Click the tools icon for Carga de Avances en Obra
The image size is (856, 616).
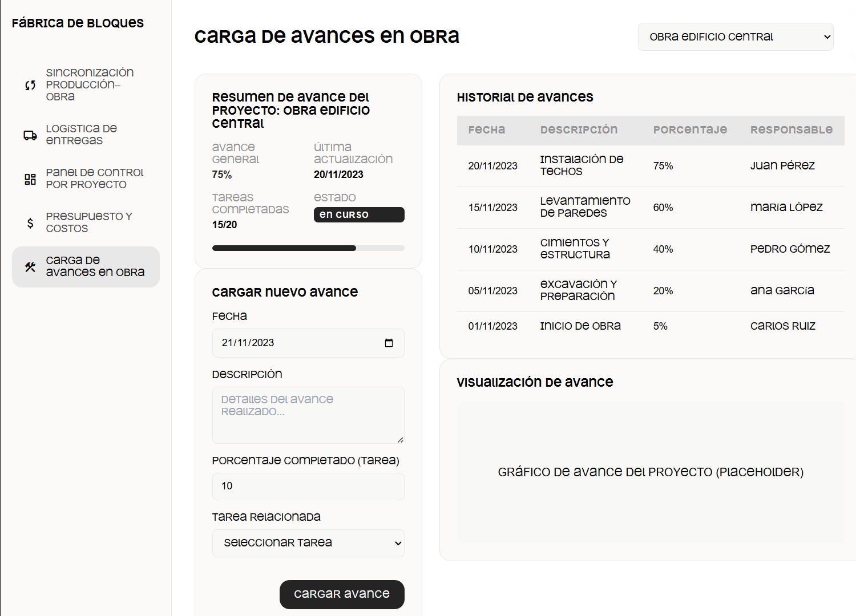30,266
